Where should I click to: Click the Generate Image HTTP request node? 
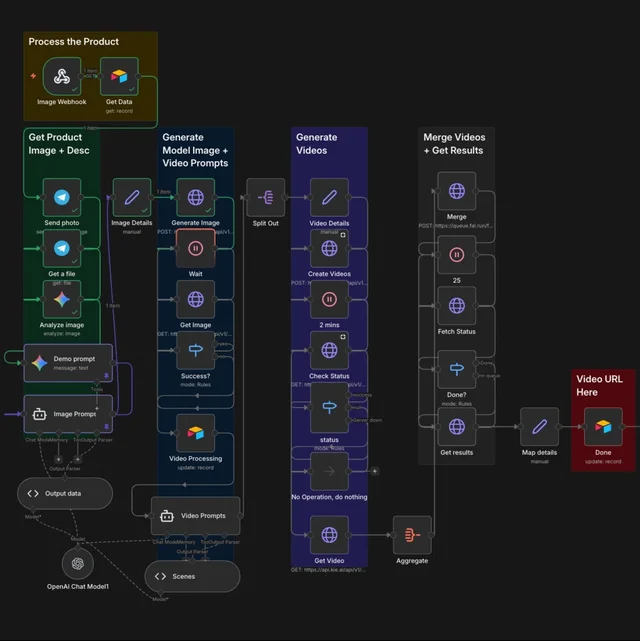(x=196, y=197)
